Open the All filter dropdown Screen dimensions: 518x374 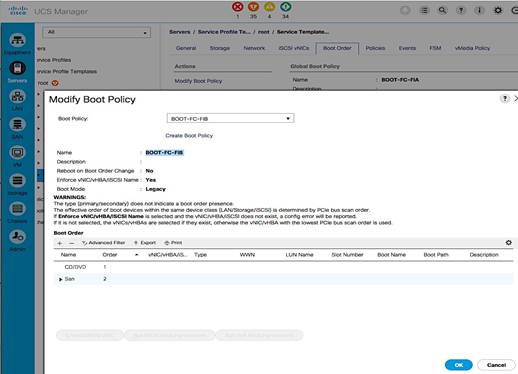coord(96,32)
